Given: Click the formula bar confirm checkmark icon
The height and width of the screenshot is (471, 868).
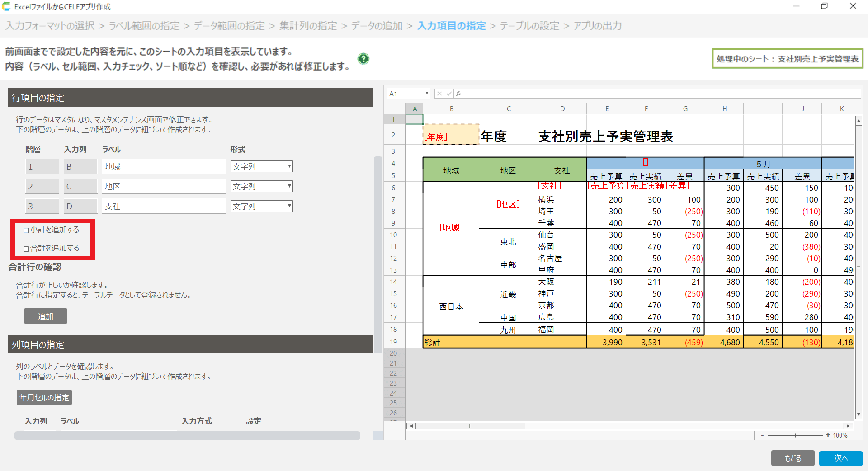Looking at the screenshot, I should 448,94.
